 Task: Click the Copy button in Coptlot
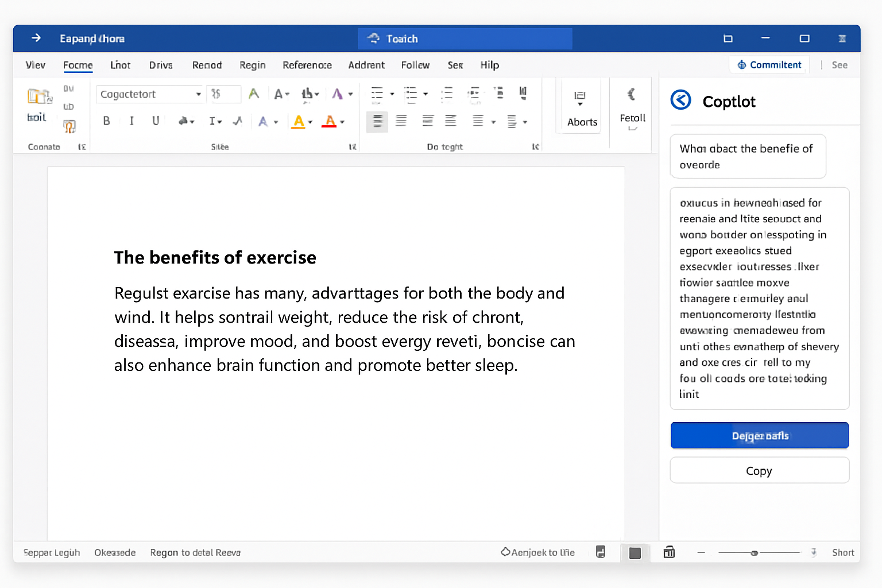pos(760,470)
